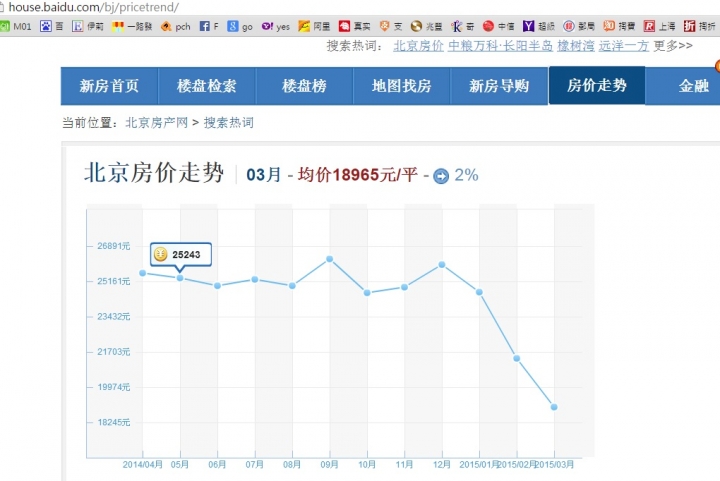Click the 中粮万科·长阳半岛 link
This screenshot has width=720, height=481.
[500, 46]
